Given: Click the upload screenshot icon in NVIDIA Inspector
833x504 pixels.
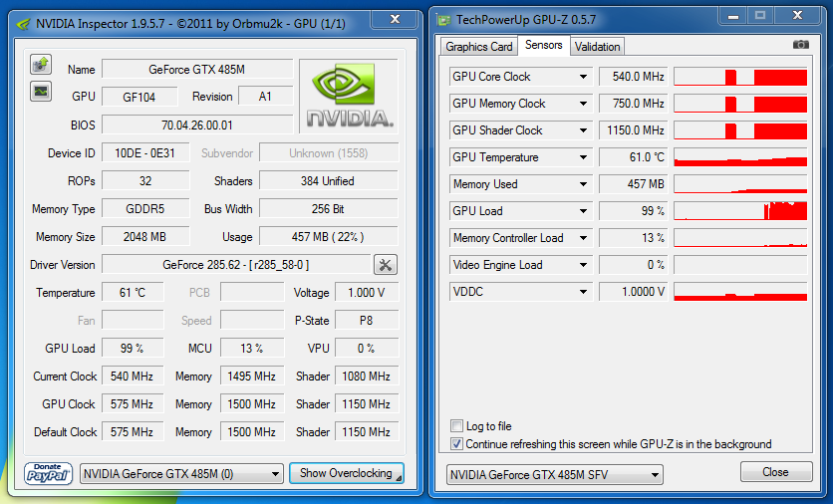Looking at the screenshot, I should coord(41,65).
